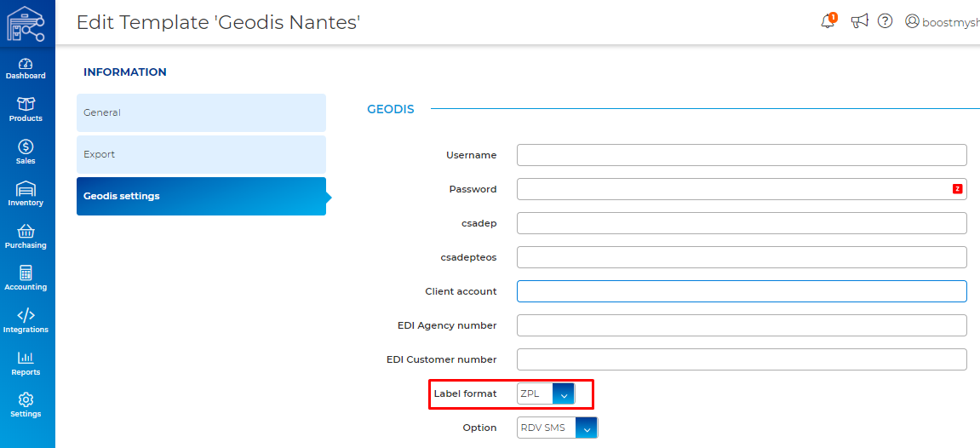Click the INFORMATION heading text
The width and height of the screenshot is (980, 448).
coord(125,72)
